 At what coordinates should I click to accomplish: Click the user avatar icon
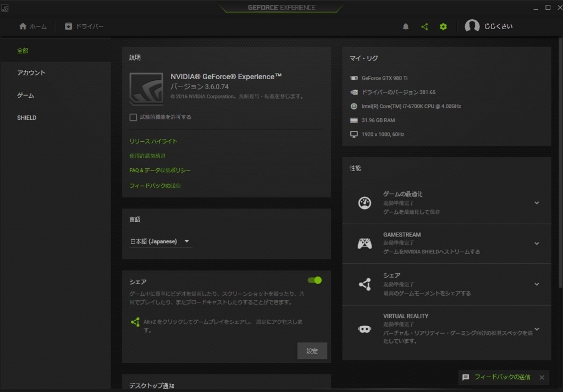(472, 26)
